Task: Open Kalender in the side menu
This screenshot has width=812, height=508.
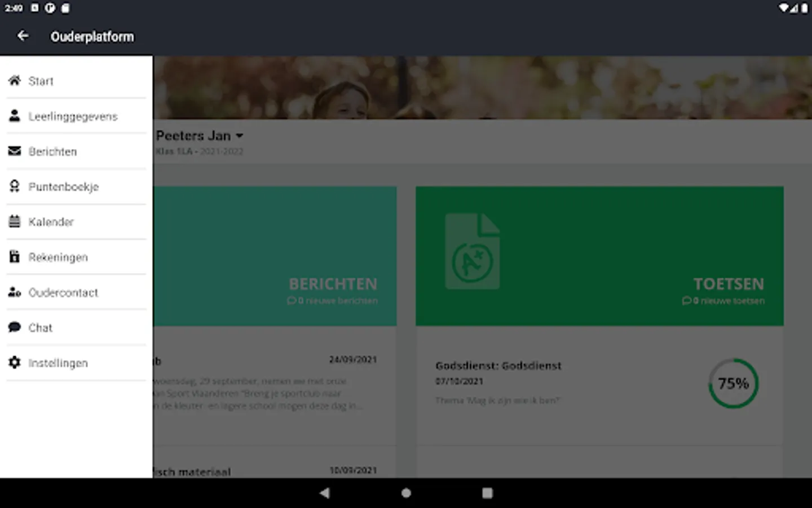Action: coord(76,221)
